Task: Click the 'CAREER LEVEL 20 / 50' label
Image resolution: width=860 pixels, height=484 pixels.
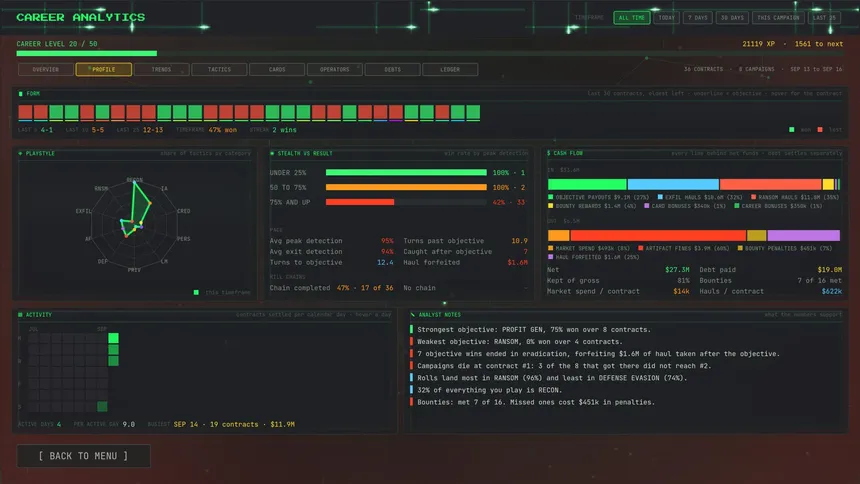Action: point(57,44)
